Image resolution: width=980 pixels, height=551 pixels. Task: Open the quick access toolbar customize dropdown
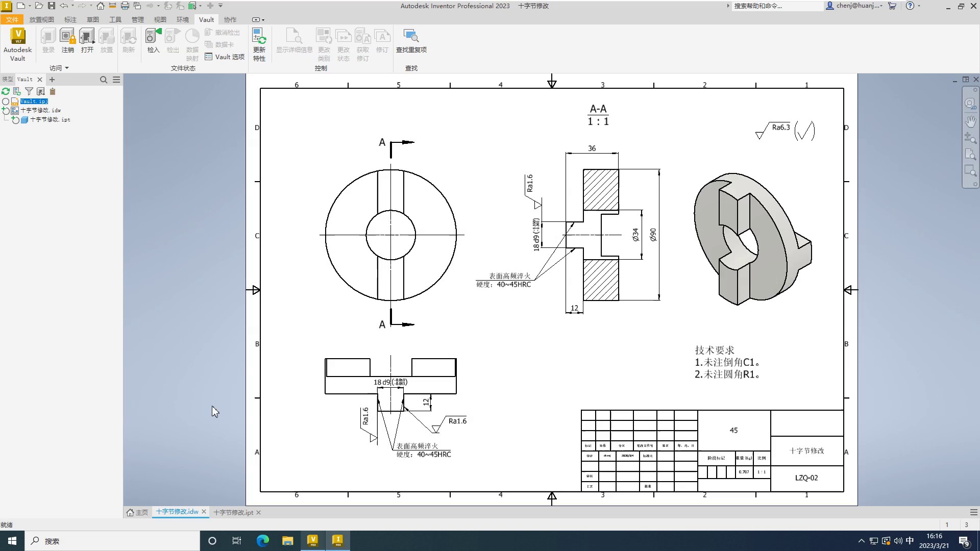220,6
